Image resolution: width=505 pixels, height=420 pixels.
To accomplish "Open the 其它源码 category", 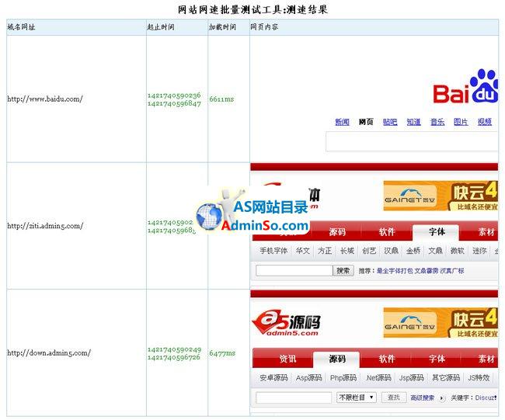I will tap(446, 377).
